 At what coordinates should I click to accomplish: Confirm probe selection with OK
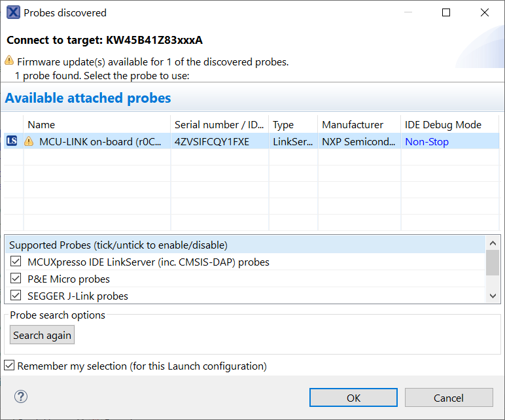tap(353, 398)
